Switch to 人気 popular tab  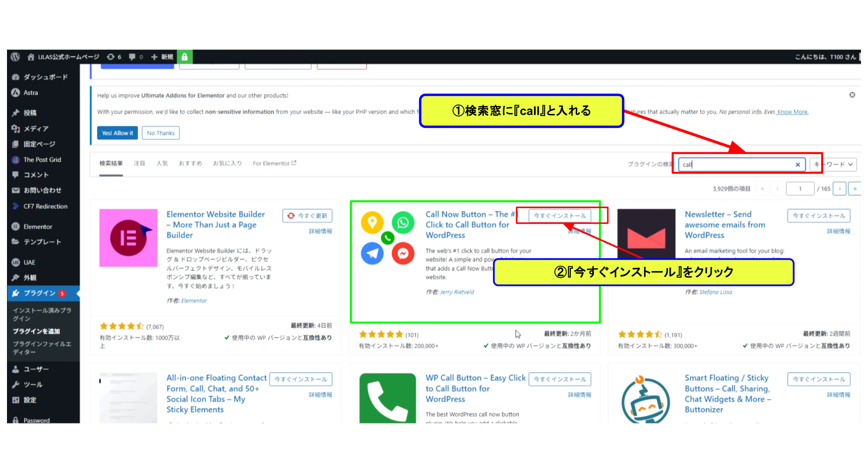[162, 163]
